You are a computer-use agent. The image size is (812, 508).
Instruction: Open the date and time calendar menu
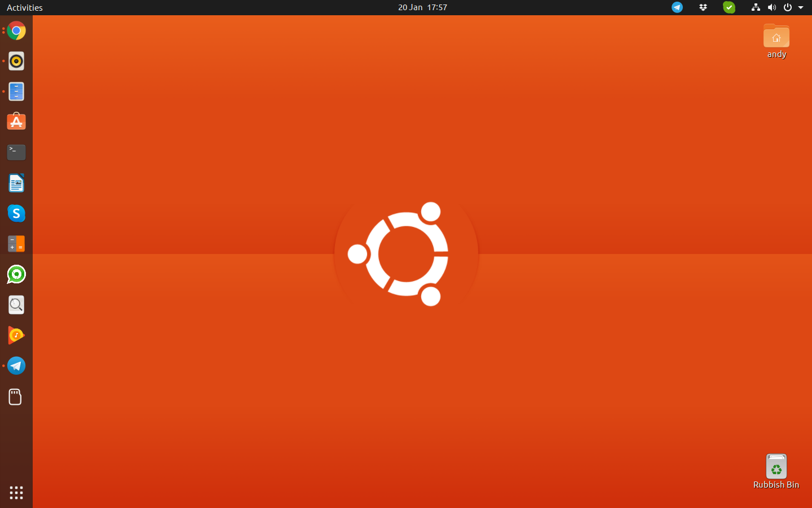(x=422, y=7)
